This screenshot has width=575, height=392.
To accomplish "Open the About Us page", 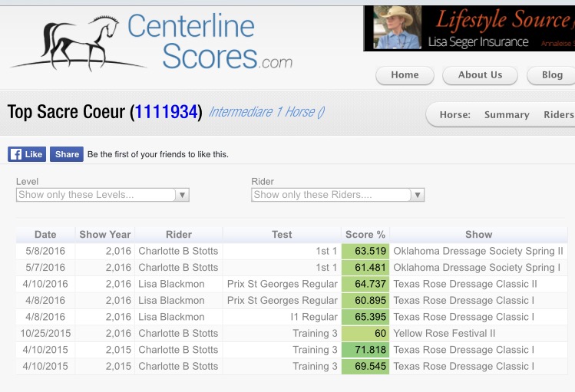I will click(x=480, y=75).
